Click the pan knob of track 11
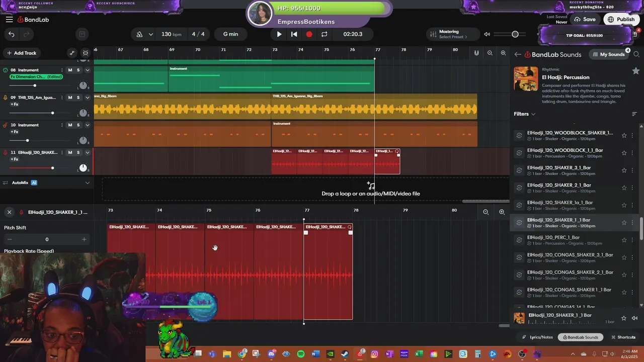This screenshot has height=362, width=644. 83,168
